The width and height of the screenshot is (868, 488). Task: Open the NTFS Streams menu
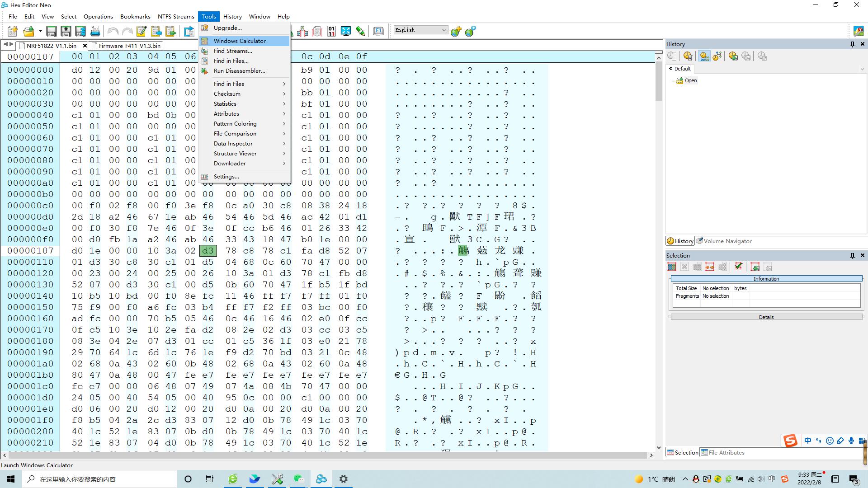(176, 16)
